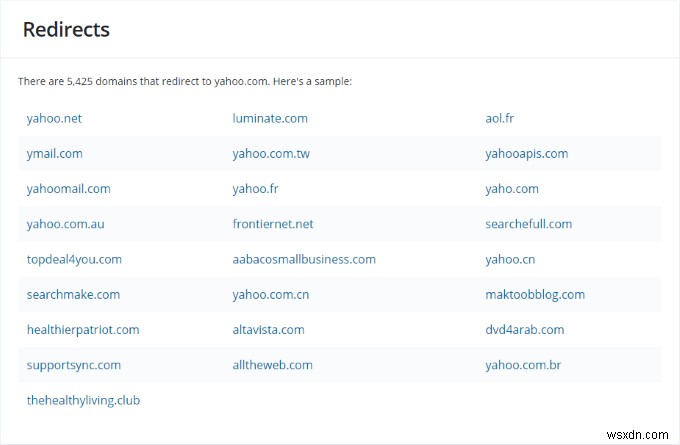Visit the yahoo.com.au link
680x445 pixels.
[x=66, y=224]
